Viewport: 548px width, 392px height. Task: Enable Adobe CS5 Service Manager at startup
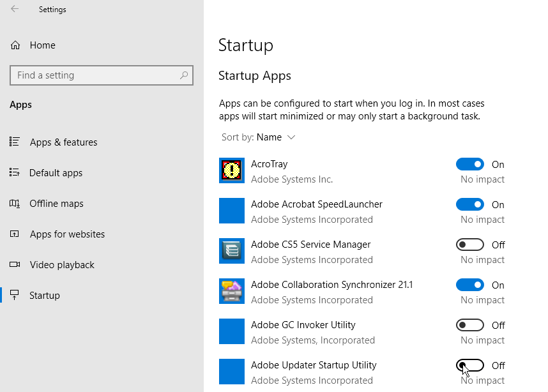(x=470, y=245)
